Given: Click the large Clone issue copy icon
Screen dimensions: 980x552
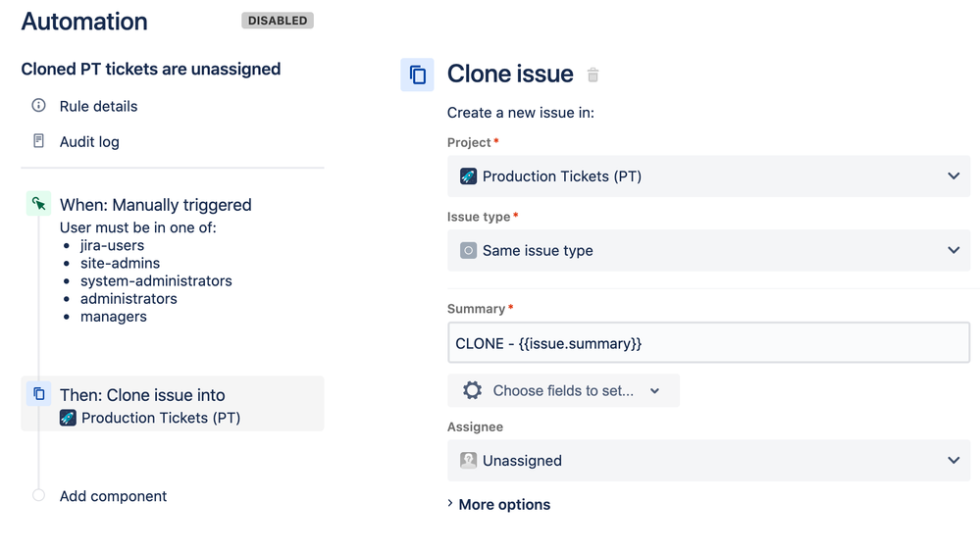Looking at the screenshot, I should tap(418, 75).
